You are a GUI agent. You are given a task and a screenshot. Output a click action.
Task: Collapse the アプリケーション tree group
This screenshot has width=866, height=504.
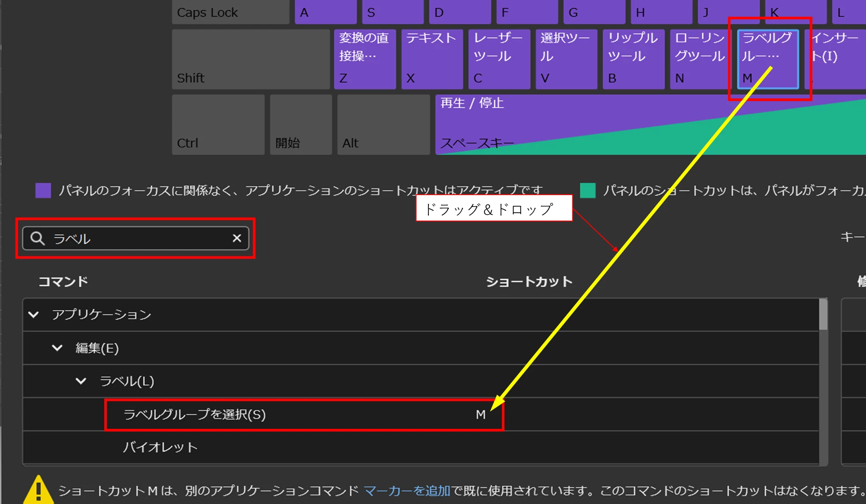pos(33,315)
